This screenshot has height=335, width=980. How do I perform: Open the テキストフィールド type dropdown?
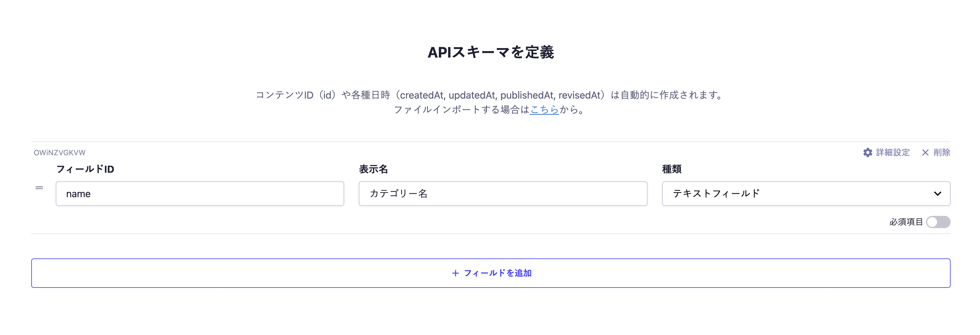tap(807, 194)
